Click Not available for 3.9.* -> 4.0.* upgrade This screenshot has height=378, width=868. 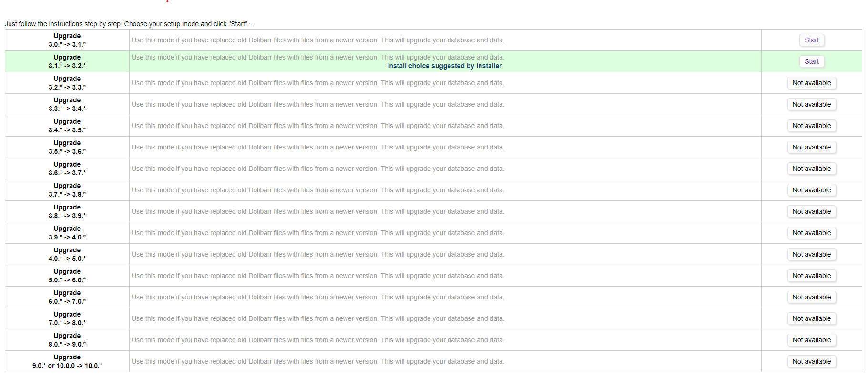(x=811, y=233)
